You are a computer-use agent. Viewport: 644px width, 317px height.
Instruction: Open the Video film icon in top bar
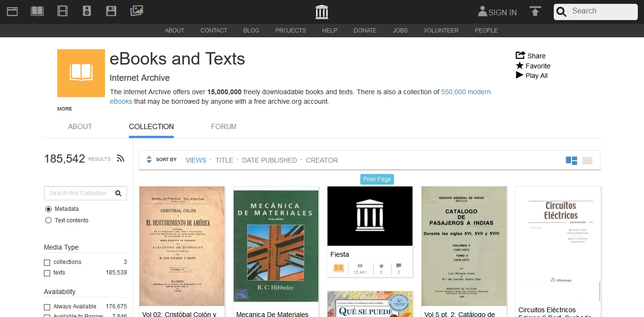tap(62, 11)
